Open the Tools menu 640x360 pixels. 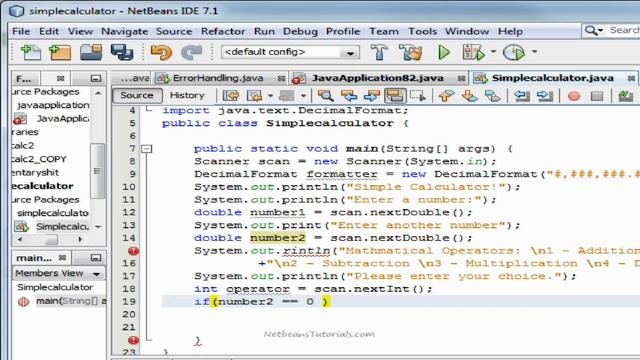click(422, 31)
